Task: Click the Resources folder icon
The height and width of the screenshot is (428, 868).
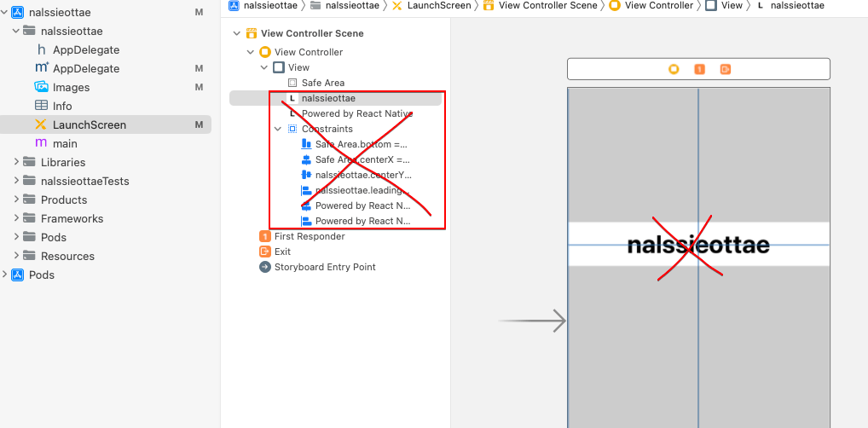Action: point(29,256)
